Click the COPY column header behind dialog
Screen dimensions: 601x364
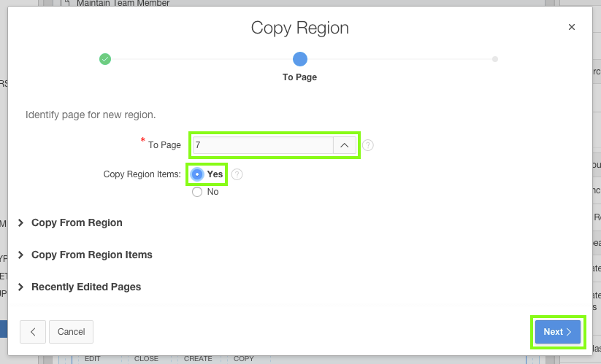(x=244, y=359)
